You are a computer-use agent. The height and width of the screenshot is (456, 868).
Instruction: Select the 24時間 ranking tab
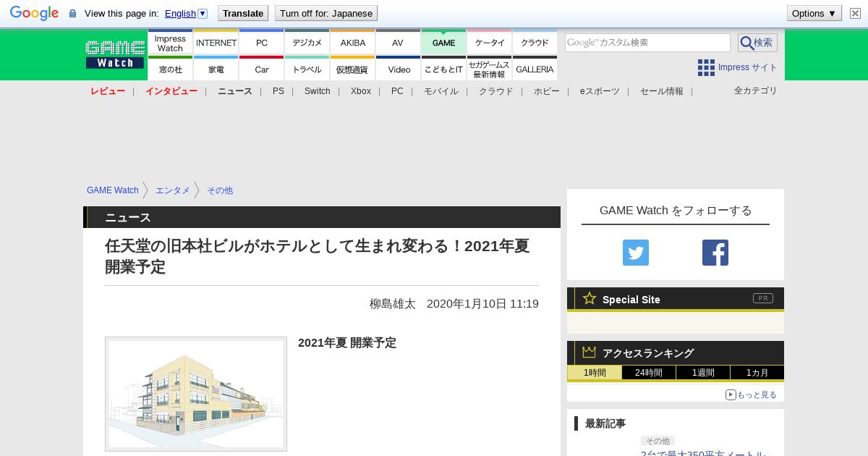pos(649,373)
